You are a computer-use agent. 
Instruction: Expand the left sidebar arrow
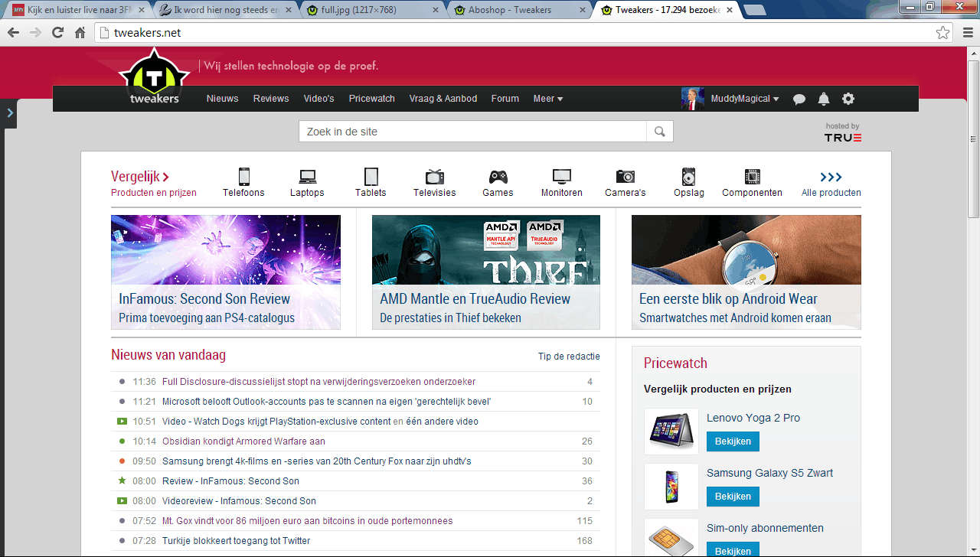click(10, 113)
